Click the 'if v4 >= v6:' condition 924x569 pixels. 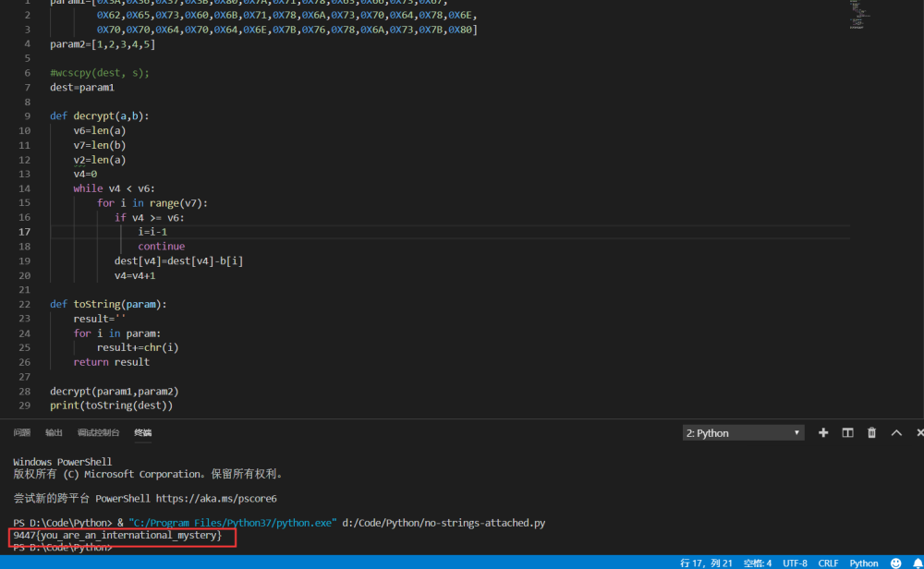click(150, 217)
